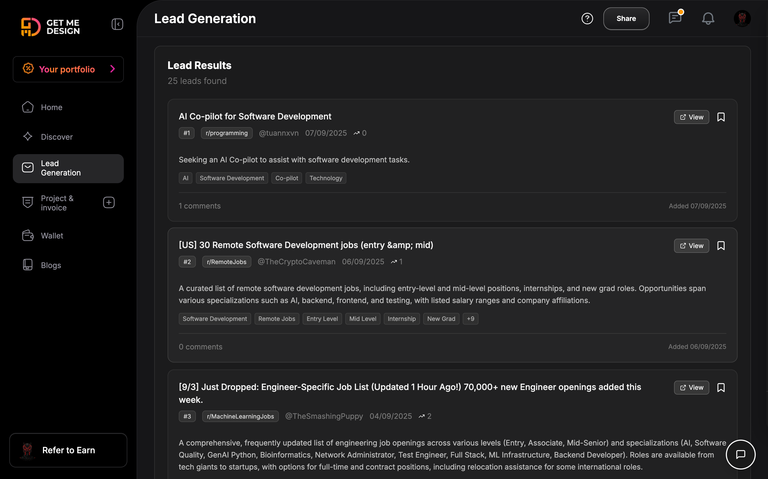Click the r/RemoteJobs subreddit tag
The width and height of the screenshot is (768, 479).
point(227,262)
